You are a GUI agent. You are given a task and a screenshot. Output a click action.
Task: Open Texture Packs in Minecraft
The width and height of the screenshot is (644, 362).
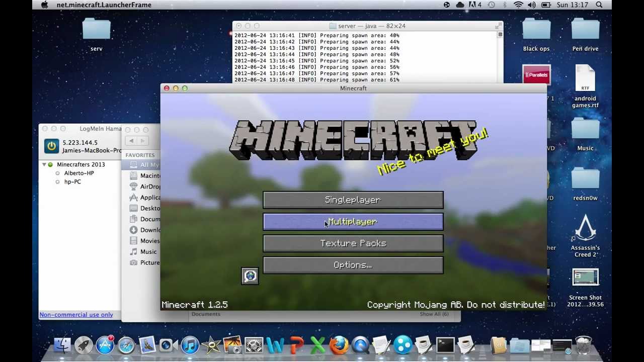(x=353, y=243)
